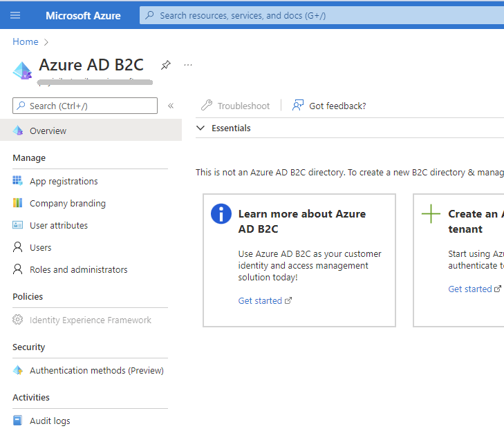Open Get started link in Create tenant card

(x=470, y=289)
